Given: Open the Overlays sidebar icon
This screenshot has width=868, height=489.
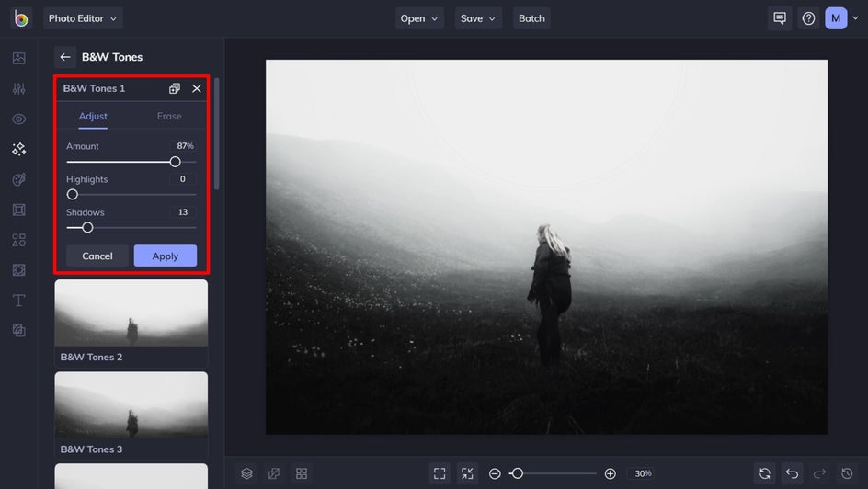Looking at the screenshot, I should coord(18,270).
